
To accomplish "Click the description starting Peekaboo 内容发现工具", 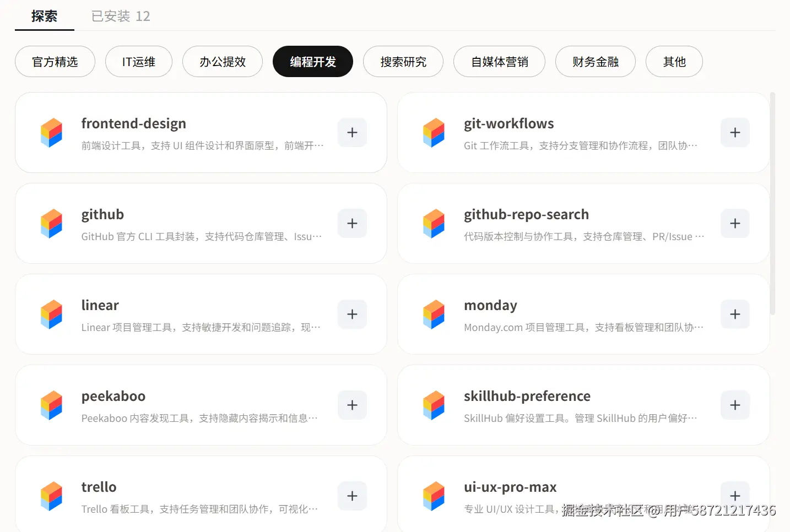I will pyautogui.click(x=199, y=418).
